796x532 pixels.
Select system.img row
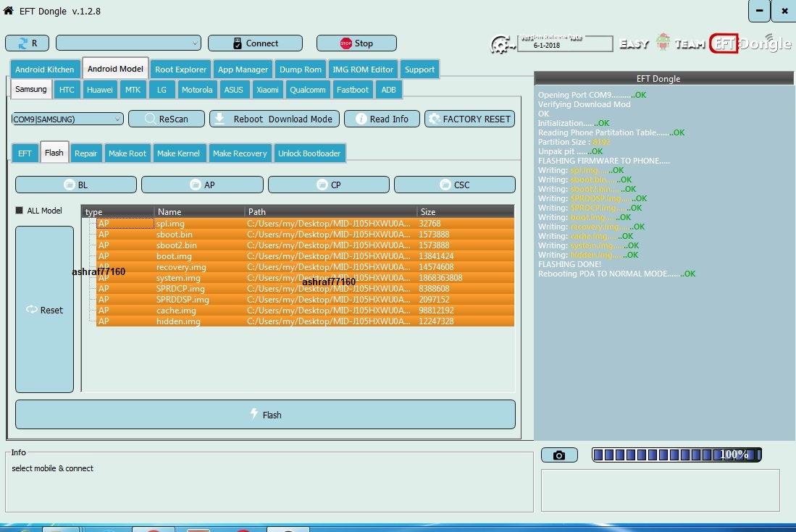[x=305, y=278]
